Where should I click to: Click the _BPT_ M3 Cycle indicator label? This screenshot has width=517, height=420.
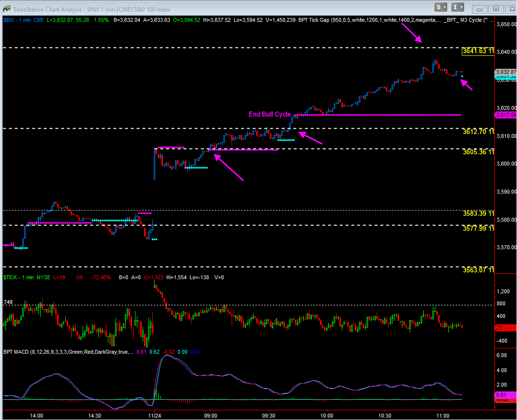466,20
